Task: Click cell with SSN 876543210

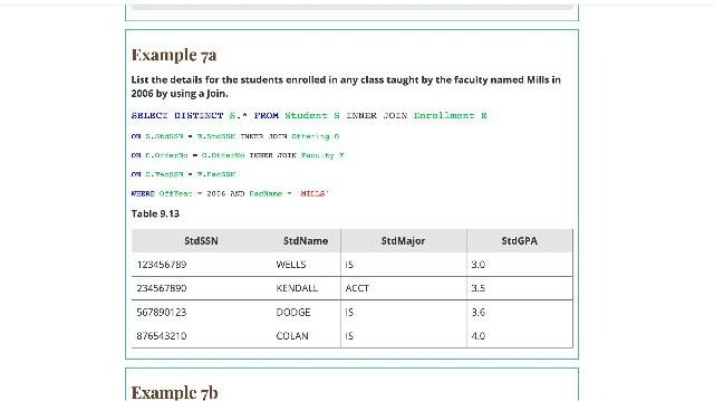Action: coord(162,336)
